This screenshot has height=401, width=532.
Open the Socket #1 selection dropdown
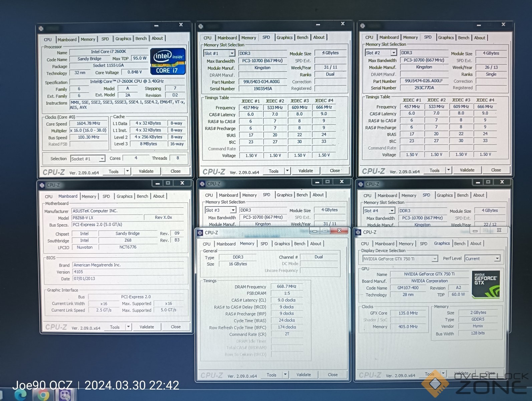click(x=102, y=159)
